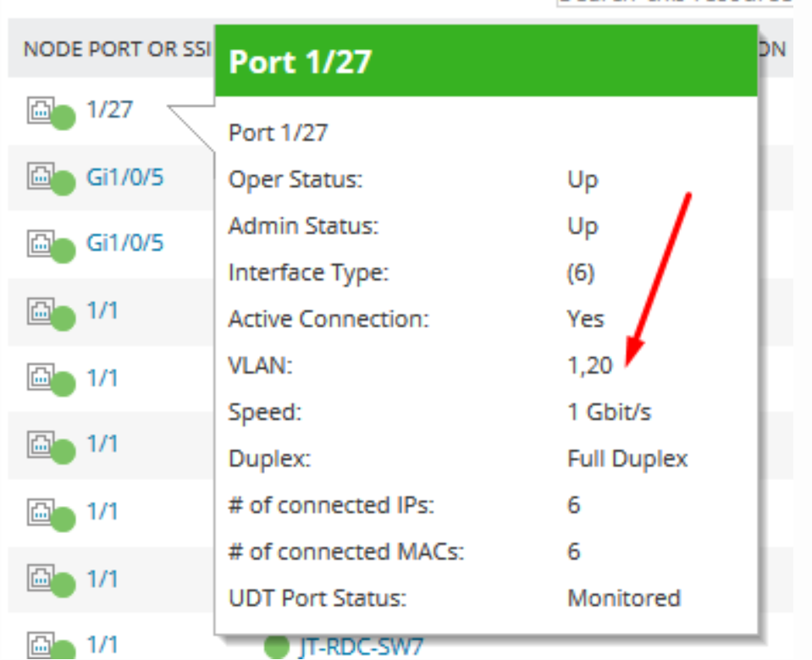
Task: Open the 1/27 port entry
Action: coord(109,109)
